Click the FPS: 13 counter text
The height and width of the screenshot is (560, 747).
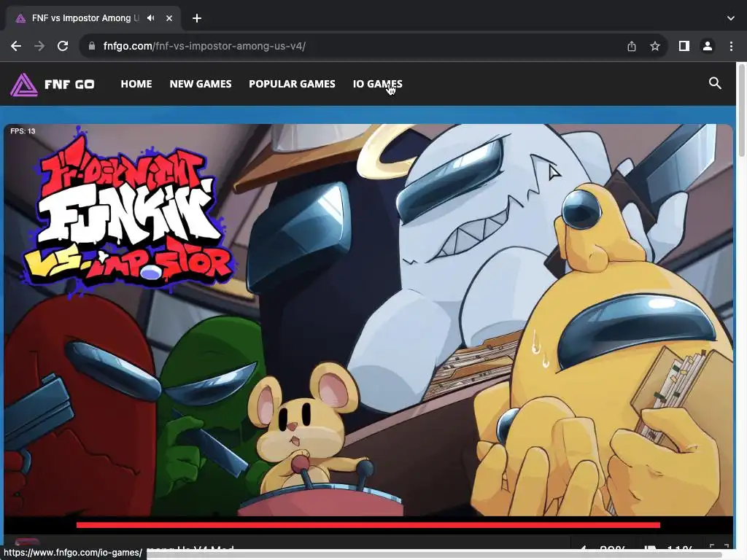pos(23,131)
